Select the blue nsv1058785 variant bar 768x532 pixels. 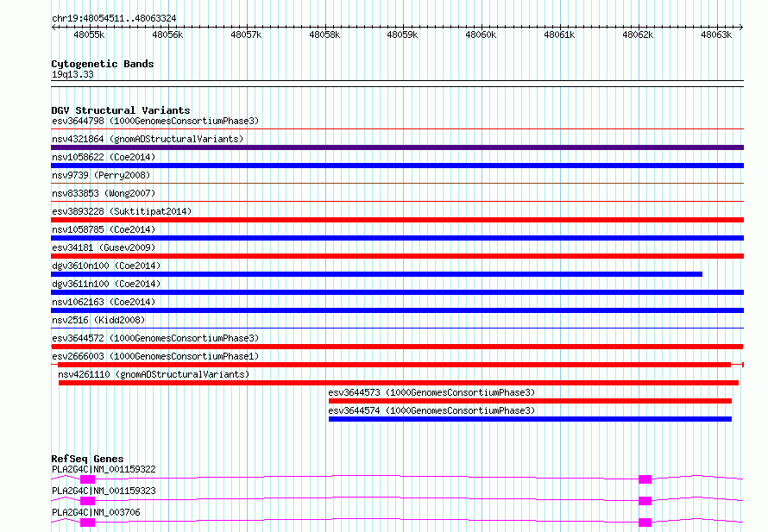[397, 238]
